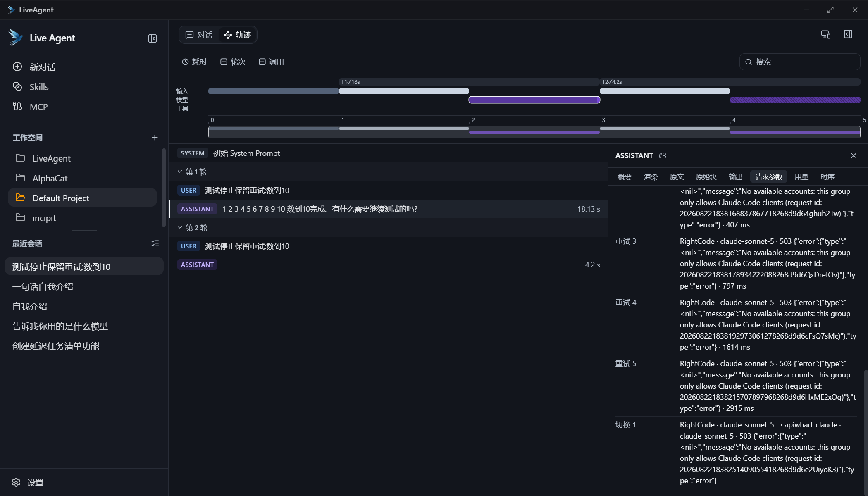The width and height of the screenshot is (868, 496).
Task: Toggle the 调用 calls filter
Action: (x=271, y=62)
